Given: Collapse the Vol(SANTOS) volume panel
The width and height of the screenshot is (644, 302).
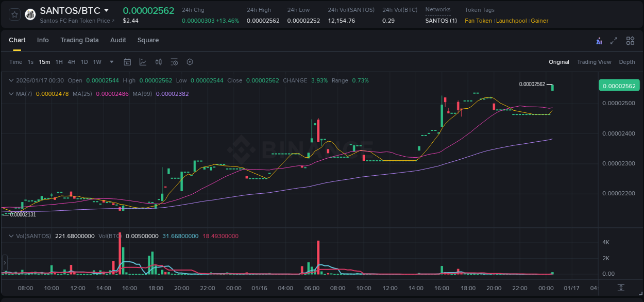Looking at the screenshot, I should pos(11,236).
